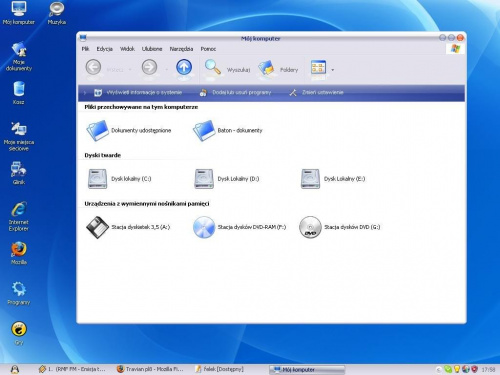Click Pliki przechowywane na tym komputerze heading
The width and height of the screenshot is (500, 375).
click(x=141, y=107)
